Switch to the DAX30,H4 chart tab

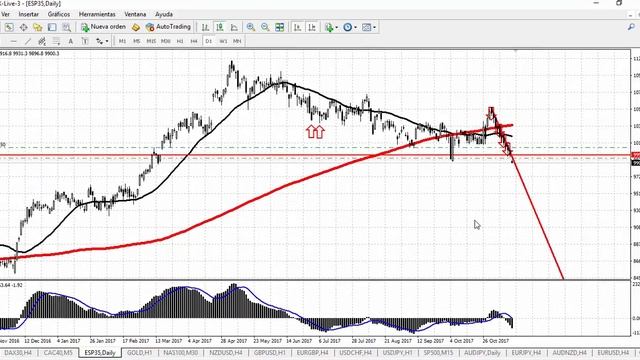[18, 352]
